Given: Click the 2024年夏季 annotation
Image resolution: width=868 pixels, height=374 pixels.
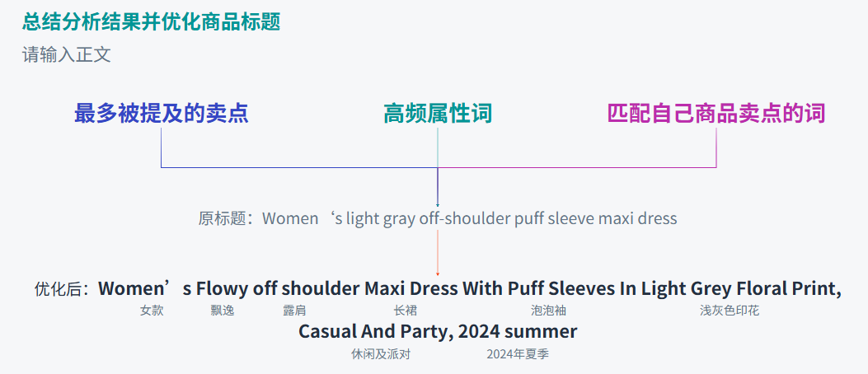Looking at the screenshot, I should tap(518, 353).
